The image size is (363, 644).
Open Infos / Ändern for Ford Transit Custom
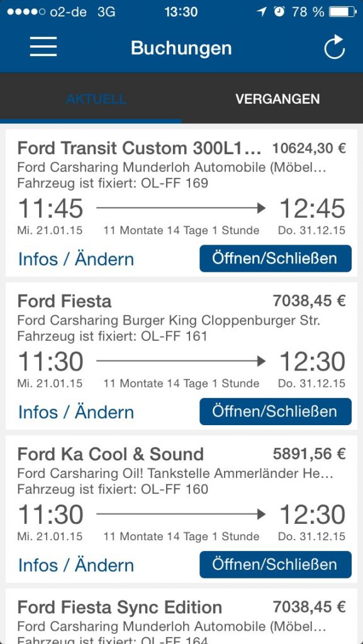[x=76, y=259]
